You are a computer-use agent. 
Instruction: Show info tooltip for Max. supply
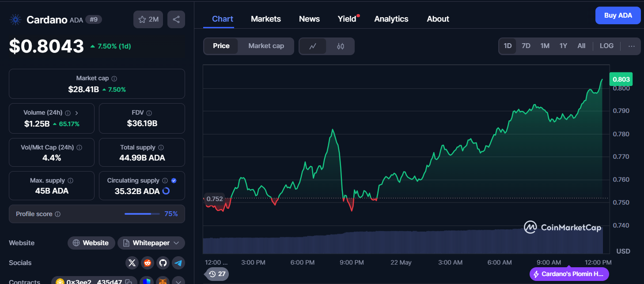click(70, 181)
